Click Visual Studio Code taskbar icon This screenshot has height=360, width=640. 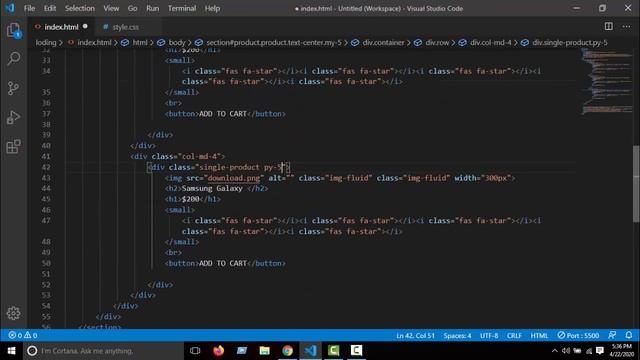[x=310, y=351]
